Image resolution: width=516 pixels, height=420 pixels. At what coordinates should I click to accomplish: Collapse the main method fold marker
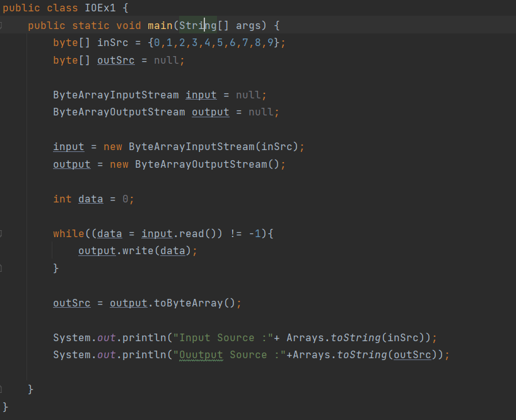(1, 25)
